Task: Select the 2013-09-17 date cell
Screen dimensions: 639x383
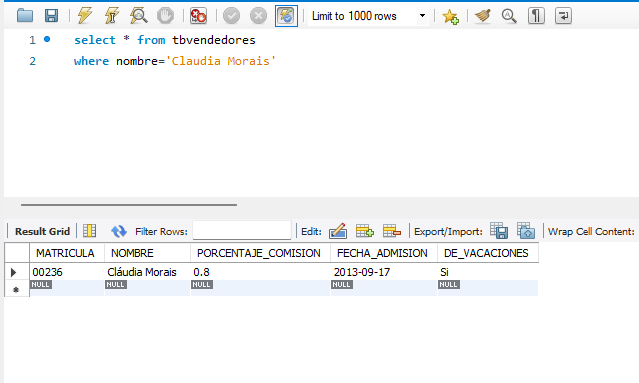Action: 383,272
